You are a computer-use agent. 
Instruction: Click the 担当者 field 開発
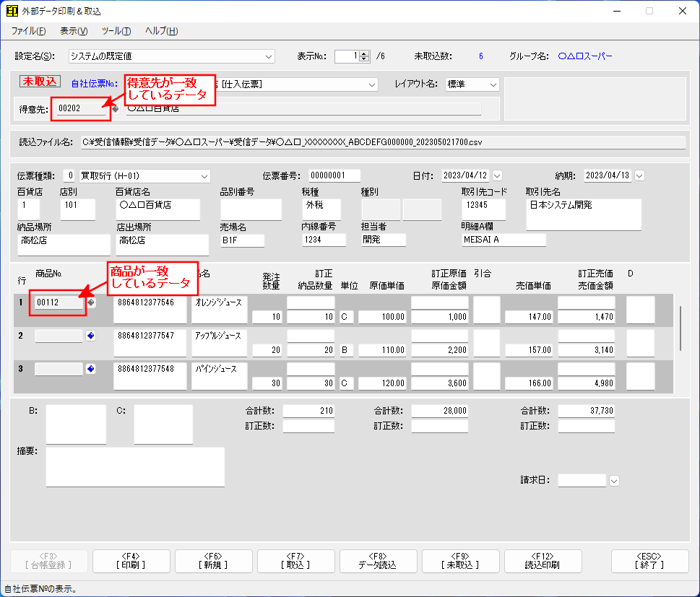pyautogui.click(x=384, y=240)
